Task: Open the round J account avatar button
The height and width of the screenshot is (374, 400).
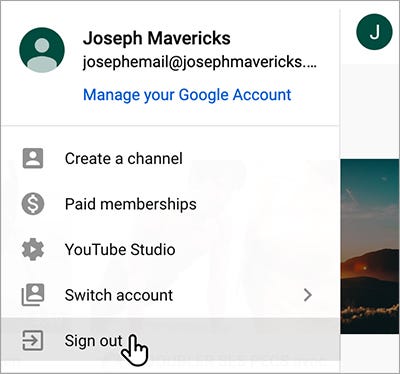Action: point(374,32)
